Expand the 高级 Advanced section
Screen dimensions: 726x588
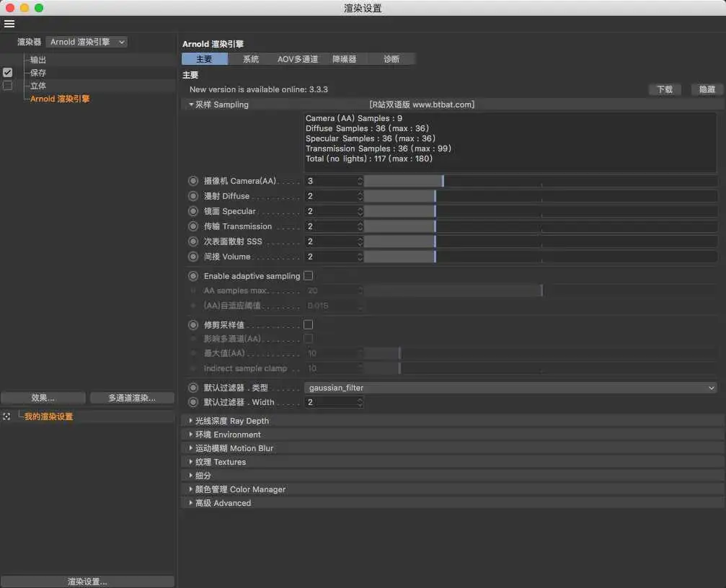191,503
